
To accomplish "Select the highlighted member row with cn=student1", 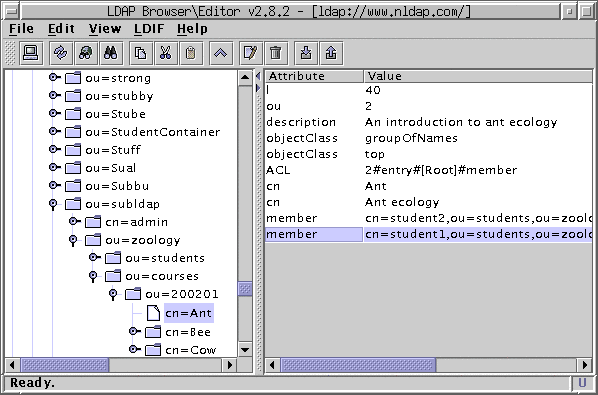I will coord(429,234).
